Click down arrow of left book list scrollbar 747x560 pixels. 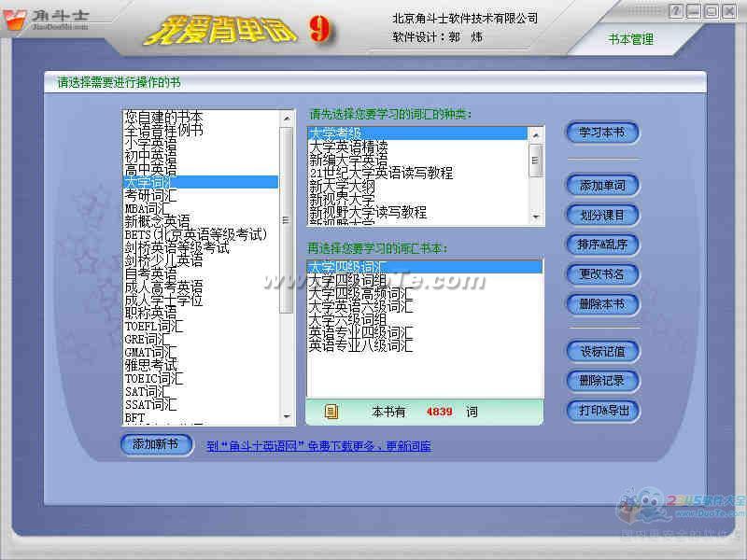[287, 416]
